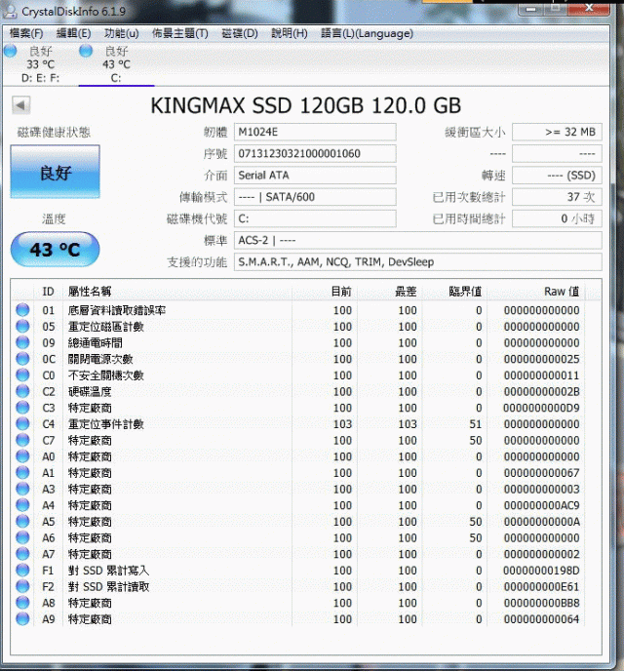Open the 磁碟(D) menu
Screen dimensions: 624x672
click(240, 33)
